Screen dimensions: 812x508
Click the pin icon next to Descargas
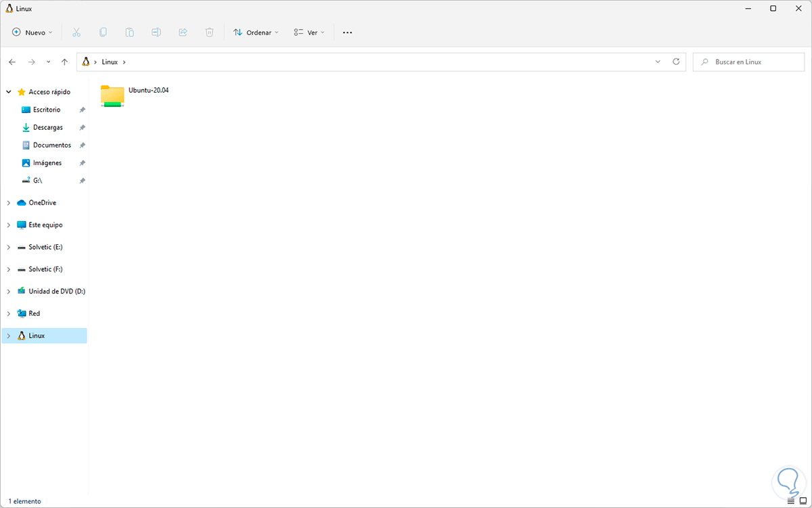tap(82, 127)
